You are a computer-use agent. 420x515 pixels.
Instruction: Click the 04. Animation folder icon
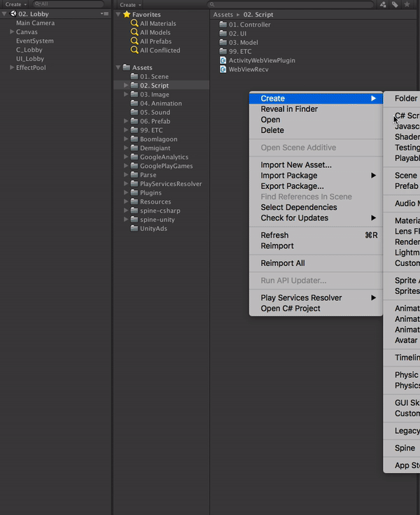point(134,103)
